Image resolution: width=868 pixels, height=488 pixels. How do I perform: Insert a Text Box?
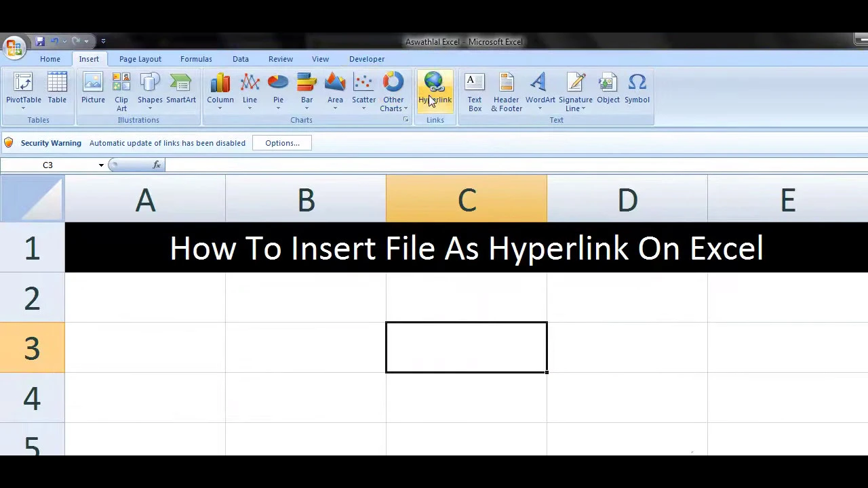(x=475, y=92)
